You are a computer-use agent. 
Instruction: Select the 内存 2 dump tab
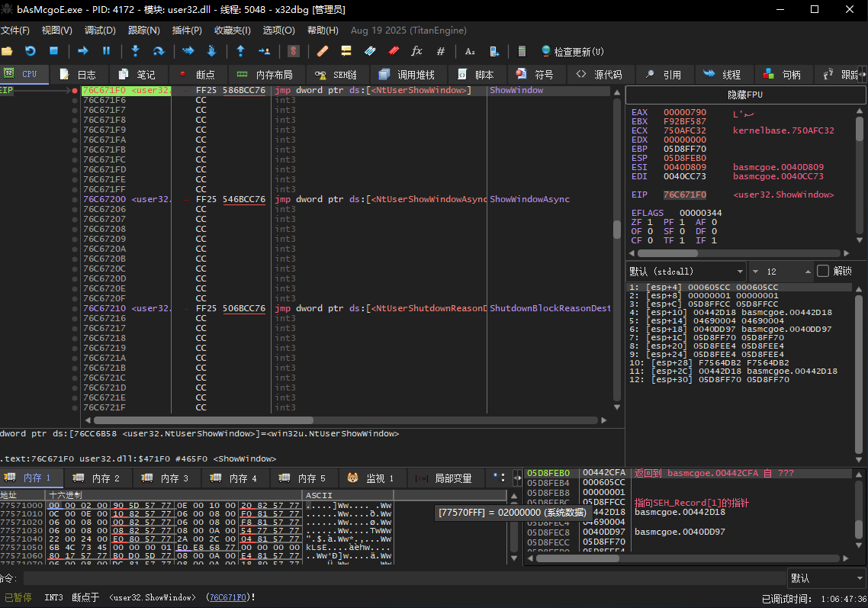point(98,478)
